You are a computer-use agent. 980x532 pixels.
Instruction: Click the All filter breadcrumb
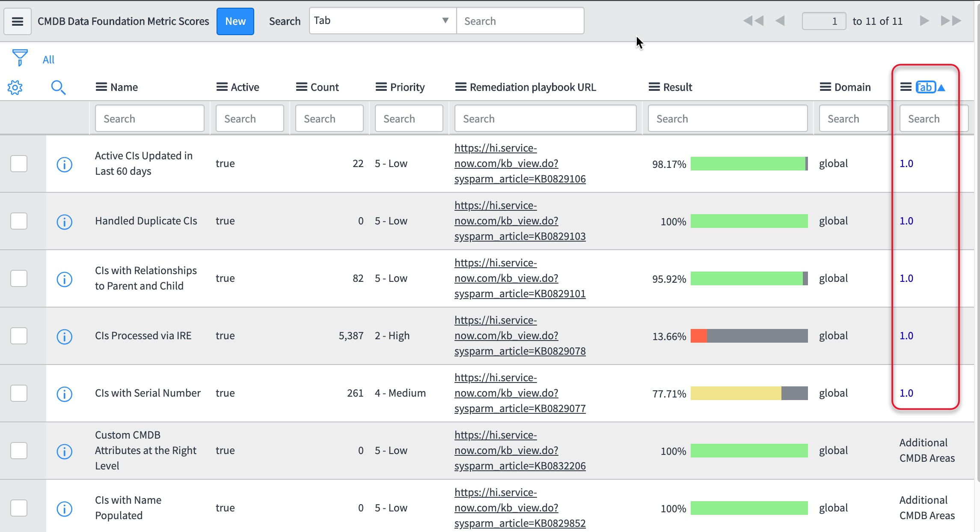tap(48, 60)
